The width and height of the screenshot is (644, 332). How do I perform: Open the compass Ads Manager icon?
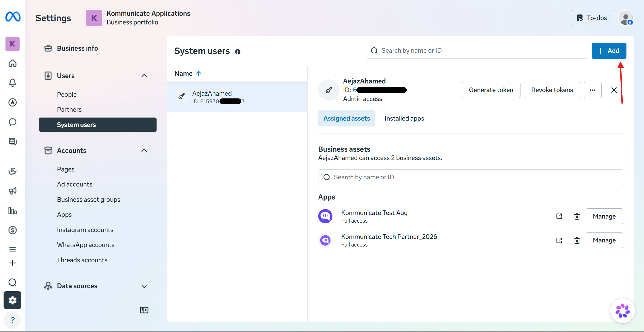coord(12,102)
